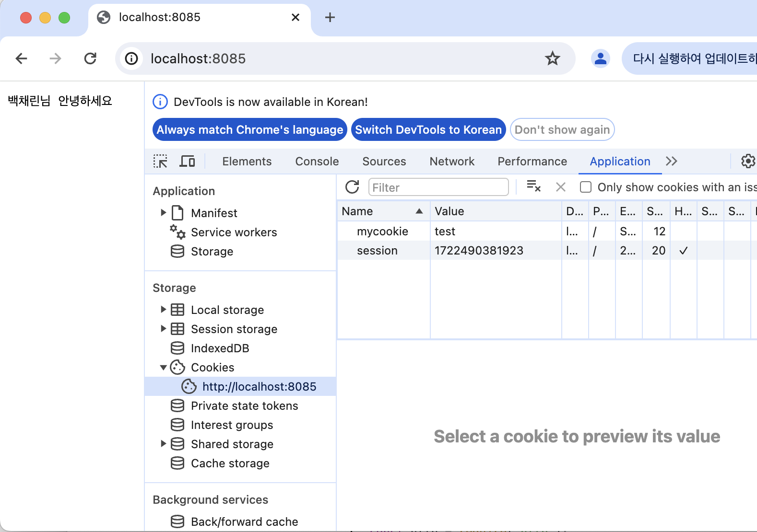
Task: Open the Sources tab
Action: [x=384, y=162]
